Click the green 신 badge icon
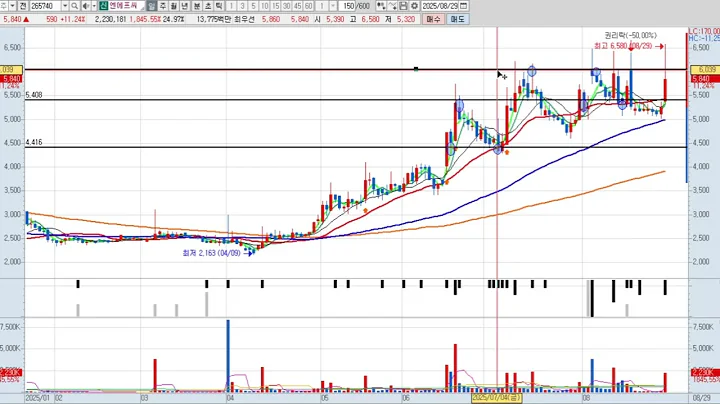The width and height of the screenshot is (720, 404). [x=103, y=6]
